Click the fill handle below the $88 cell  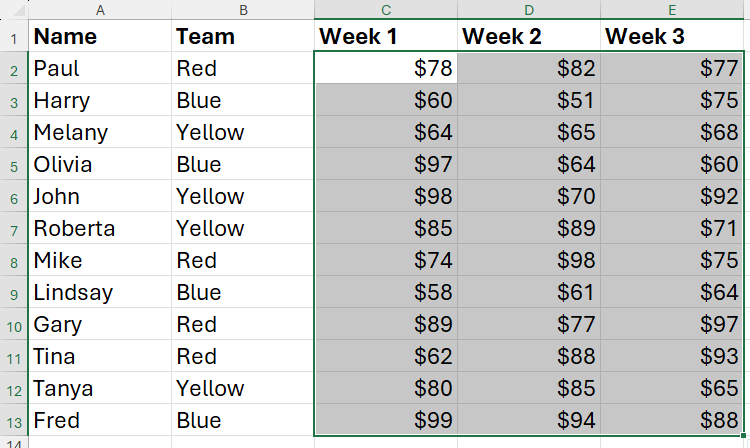coord(744,437)
